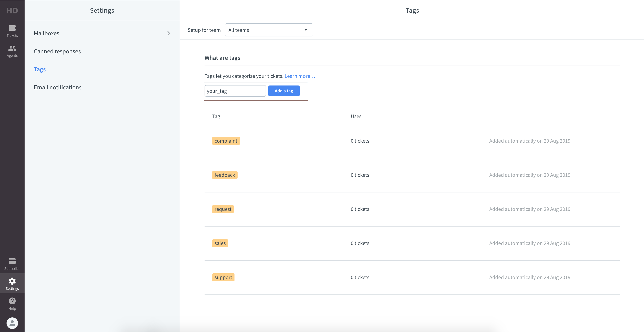Viewport: 644px width, 332px height.
Task: Open the user profile avatar
Action: click(x=12, y=323)
